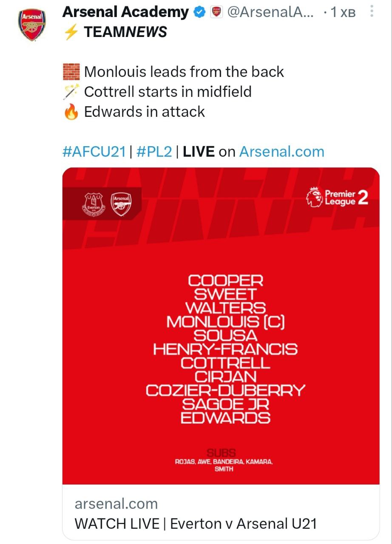Follow the Arsenal.com link in tweet text
This screenshot has width=392, height=544.
[x=281, y=152]
